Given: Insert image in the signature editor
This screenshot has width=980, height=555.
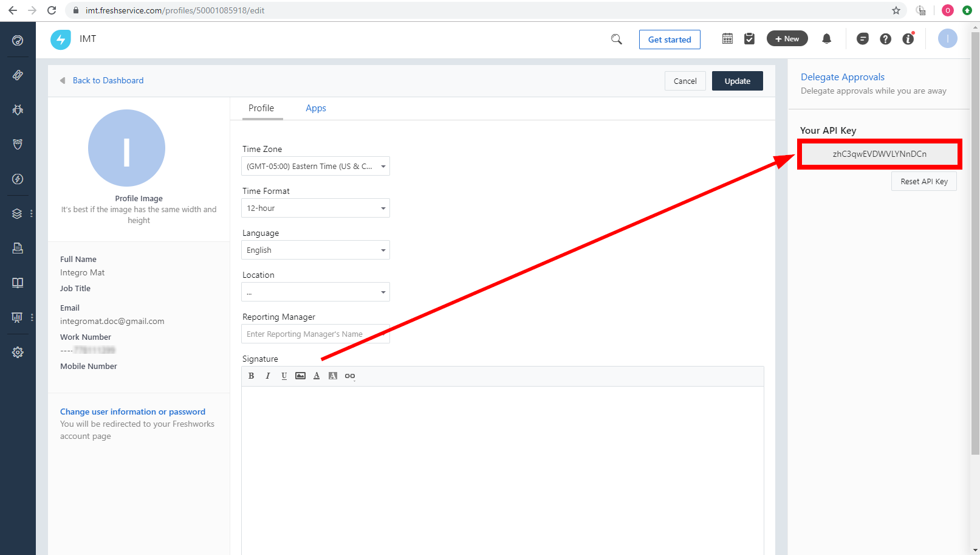Looking at the screenshot, I should tap(300, 376).
